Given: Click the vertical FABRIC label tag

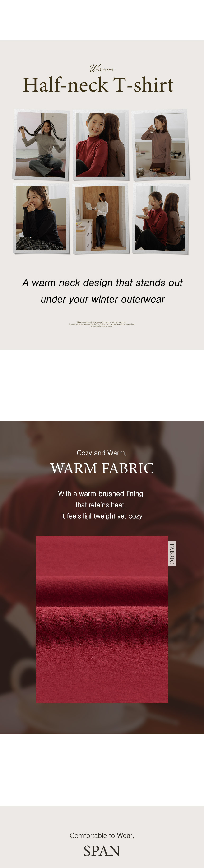Looking at the screenshot, I should 172,554.
